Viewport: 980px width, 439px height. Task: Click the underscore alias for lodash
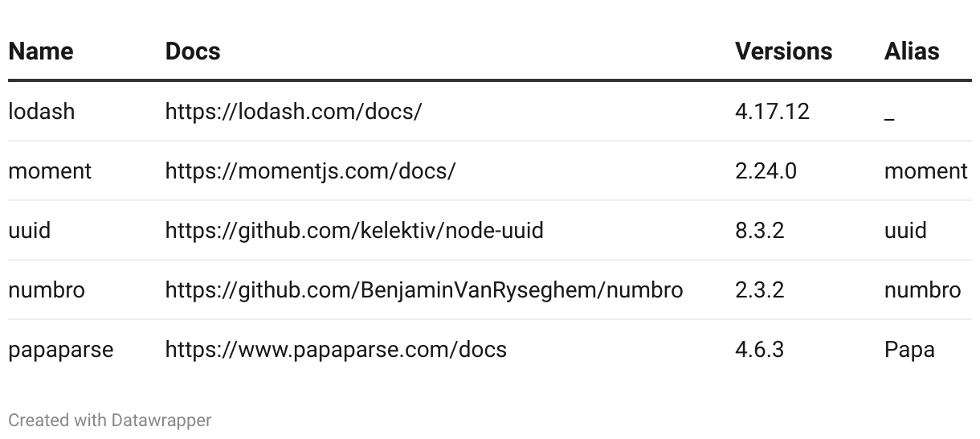pyautogui.click(x=889, y=117)
